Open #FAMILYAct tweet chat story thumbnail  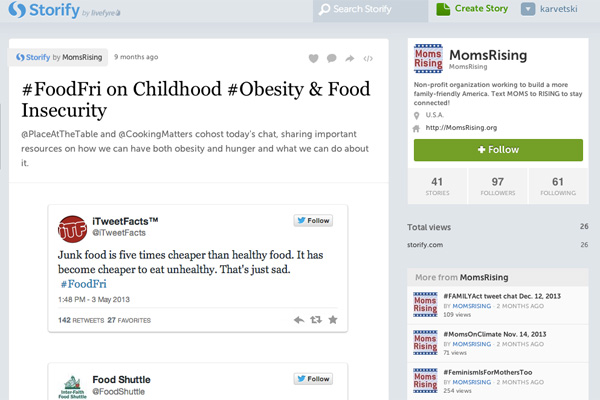click(425, 305)
